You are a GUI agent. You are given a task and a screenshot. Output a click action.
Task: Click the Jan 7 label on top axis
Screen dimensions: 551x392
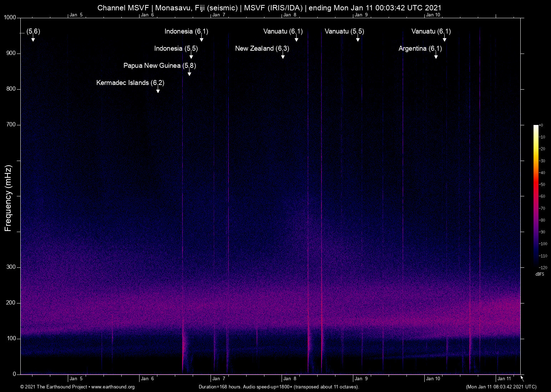[219, 15]
